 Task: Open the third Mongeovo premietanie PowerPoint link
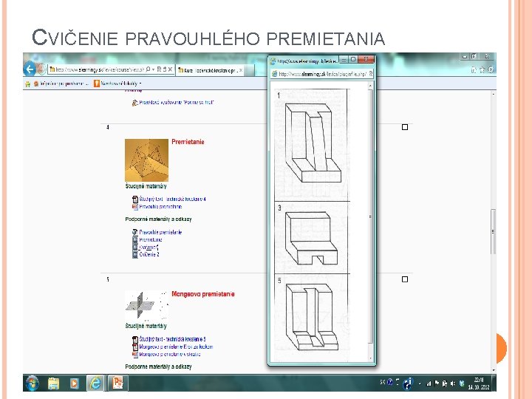(170, 354)
